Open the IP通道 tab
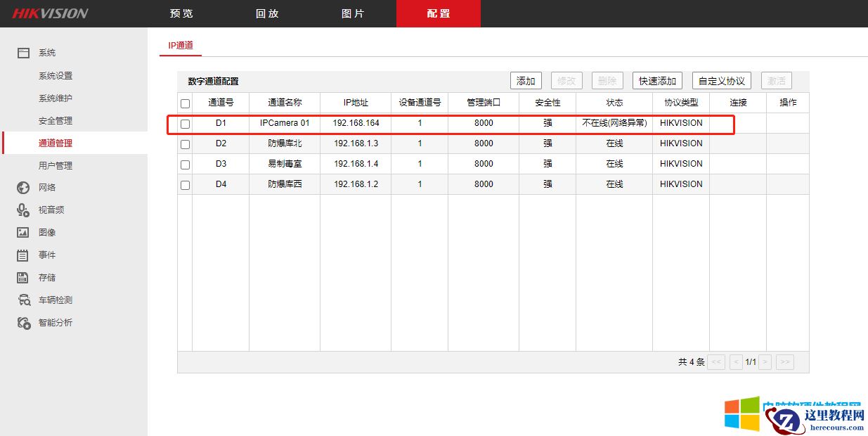 [180, 44]
